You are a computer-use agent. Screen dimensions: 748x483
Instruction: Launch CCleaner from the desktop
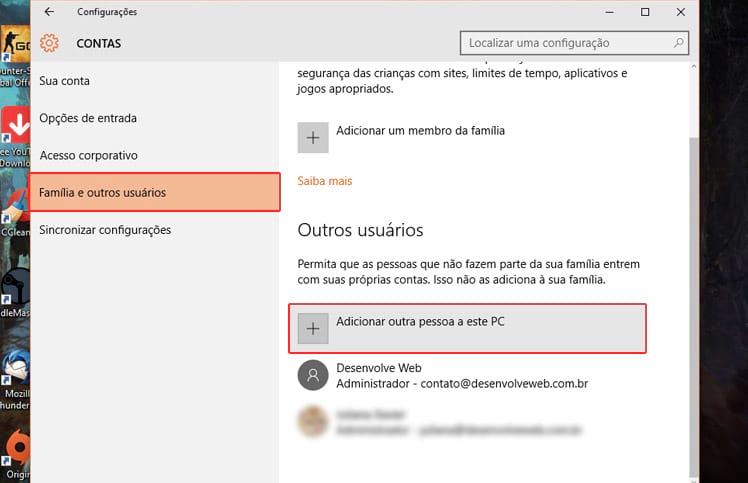[15, 215]
